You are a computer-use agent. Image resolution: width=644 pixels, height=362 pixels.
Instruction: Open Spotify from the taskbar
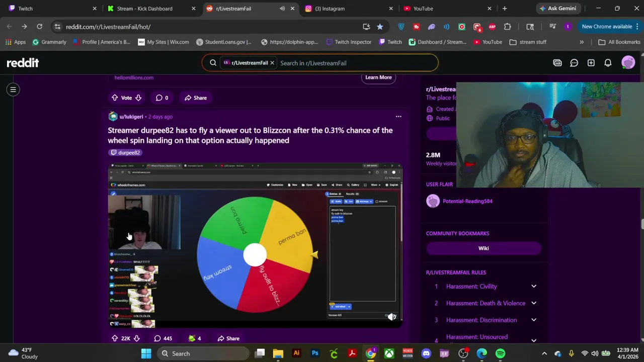[x=500, y=353]
